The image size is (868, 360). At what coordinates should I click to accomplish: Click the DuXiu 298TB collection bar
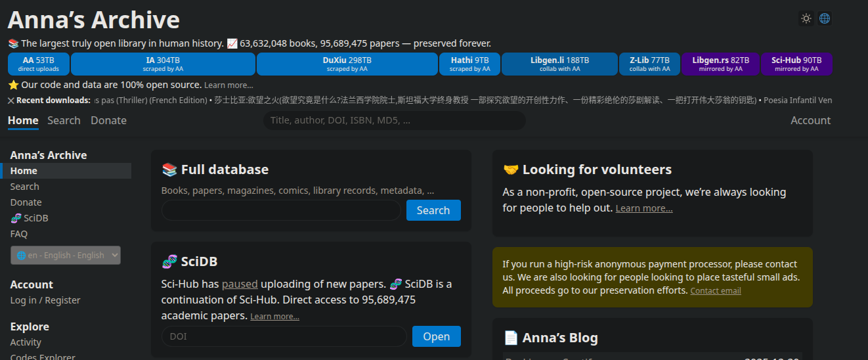[347, 64]
